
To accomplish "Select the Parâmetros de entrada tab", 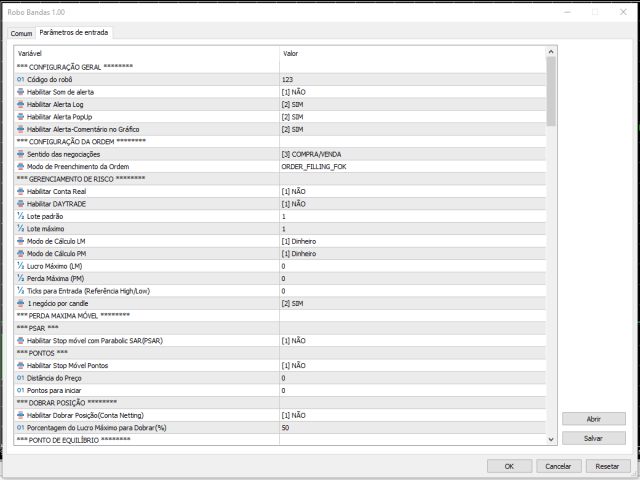I will [x=74, y=32].
